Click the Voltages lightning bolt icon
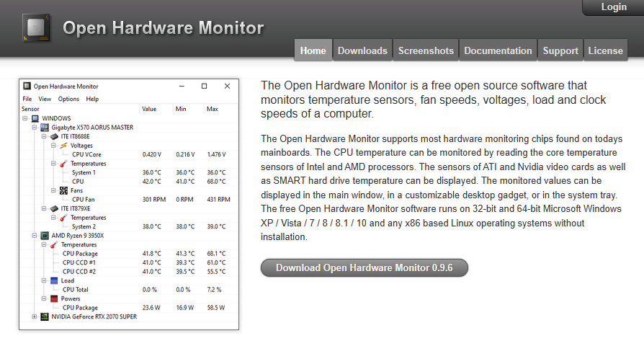The image size is (644, 341). 63,146
